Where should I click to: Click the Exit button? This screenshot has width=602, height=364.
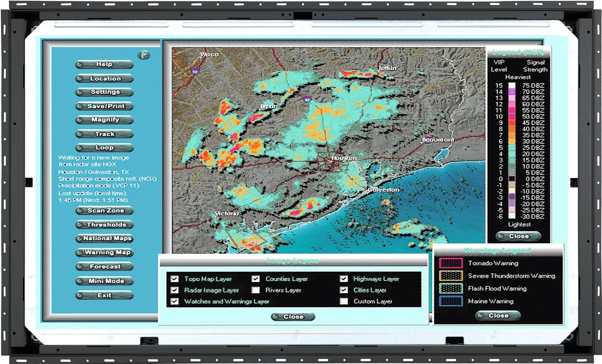point(105,296)
